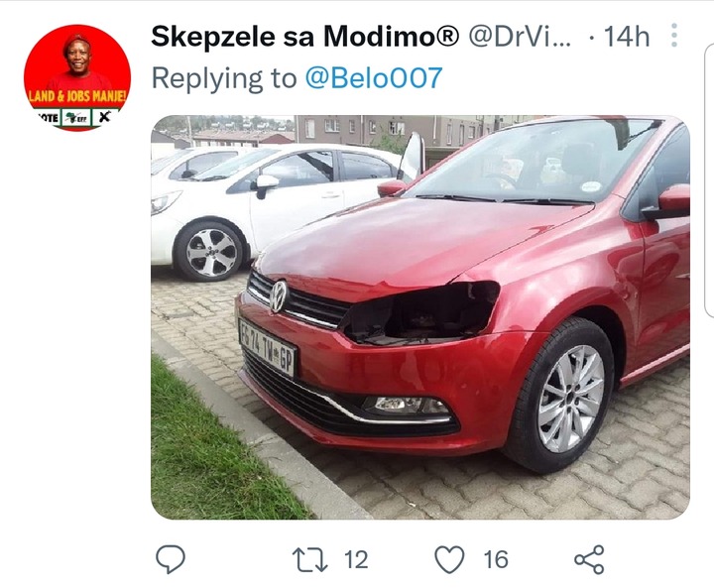This screenshot has width=714, height=588.
Task: Retweet using the arrows icon
Action: coord(309,560)
